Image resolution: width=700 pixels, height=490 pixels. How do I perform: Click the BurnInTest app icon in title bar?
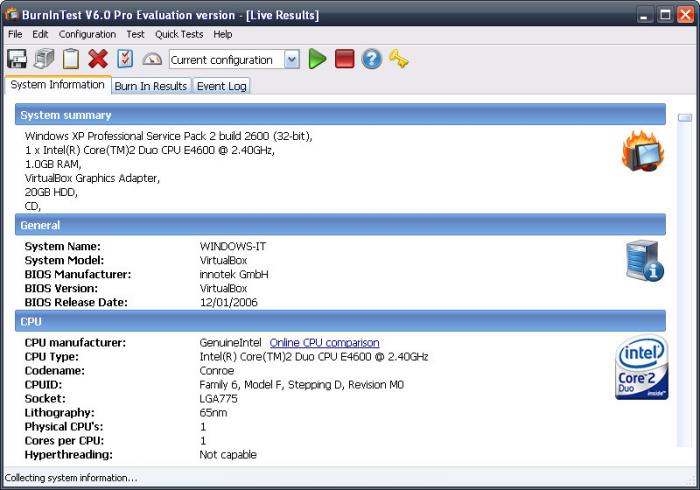click(x=11, y=15)
